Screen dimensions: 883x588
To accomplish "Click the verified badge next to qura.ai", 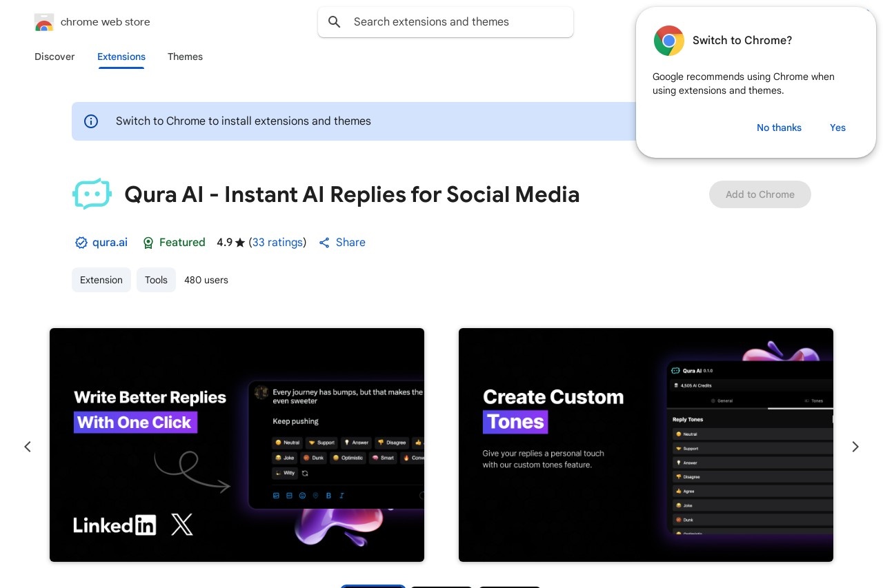I will point(81,243).
